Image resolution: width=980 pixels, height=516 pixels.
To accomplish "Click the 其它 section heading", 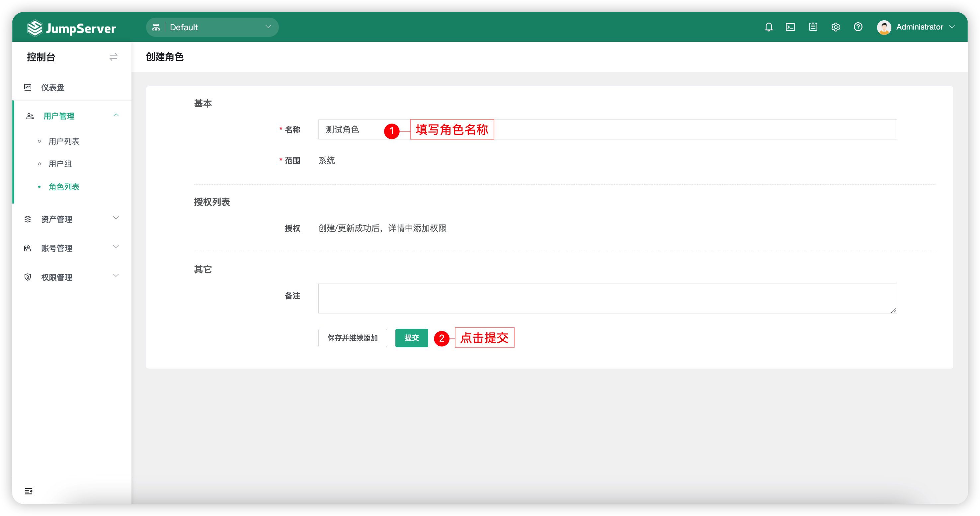I will pos(203,269).
